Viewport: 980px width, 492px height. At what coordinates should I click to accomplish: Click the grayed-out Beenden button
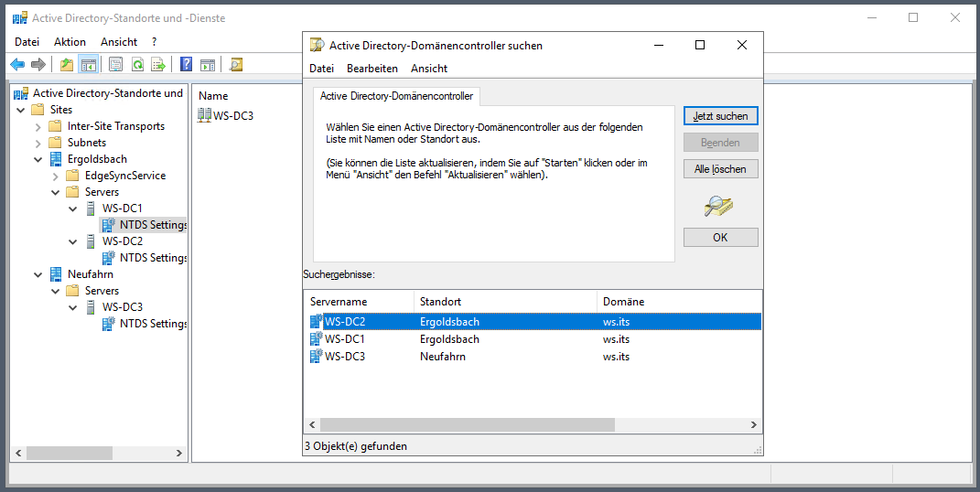tap(721, 143)
